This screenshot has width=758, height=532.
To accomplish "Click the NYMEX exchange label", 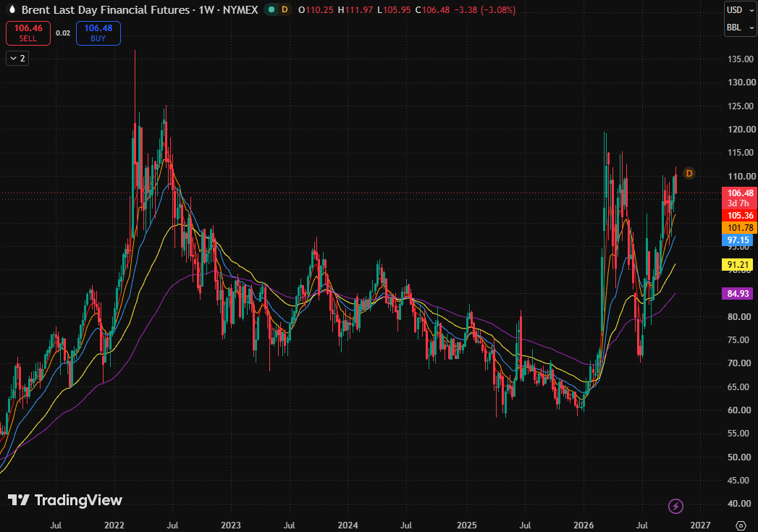I will (240, 9).
